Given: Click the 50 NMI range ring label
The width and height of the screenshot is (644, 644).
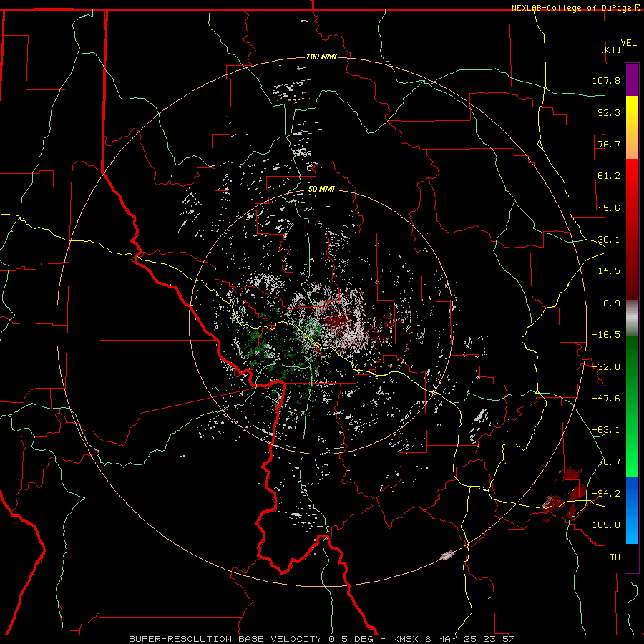Looking at the screenshot, I should click(x=321, y=189).
